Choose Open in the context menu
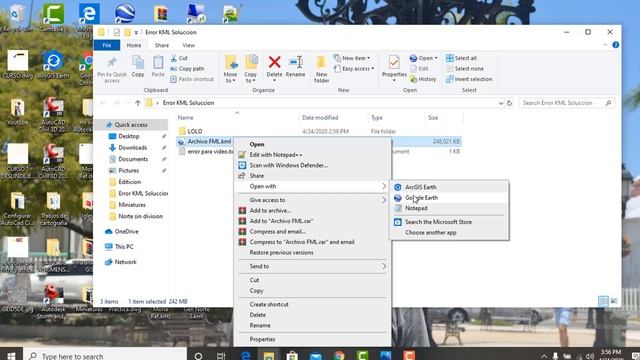Viewport: 640px width, 360px height. point(313,144)
